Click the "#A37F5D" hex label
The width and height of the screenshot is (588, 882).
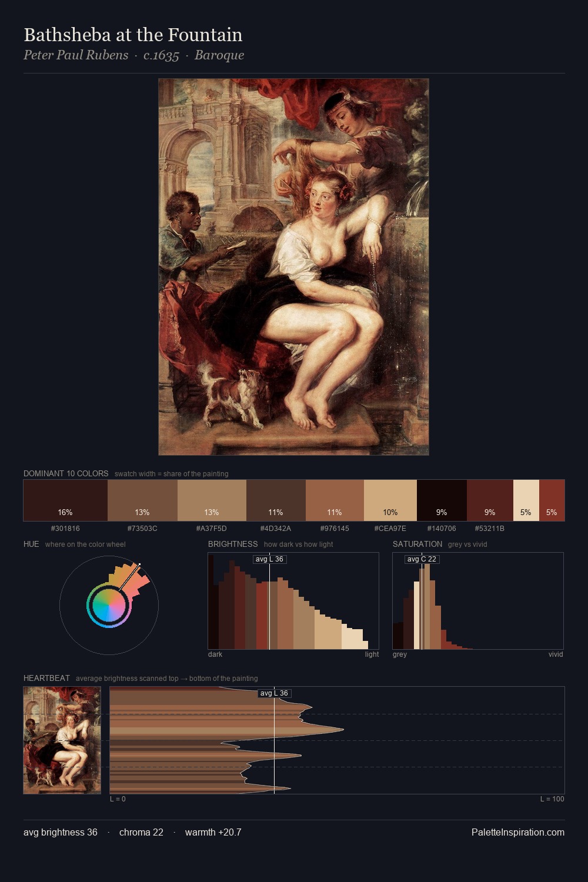tap(212, 528)
